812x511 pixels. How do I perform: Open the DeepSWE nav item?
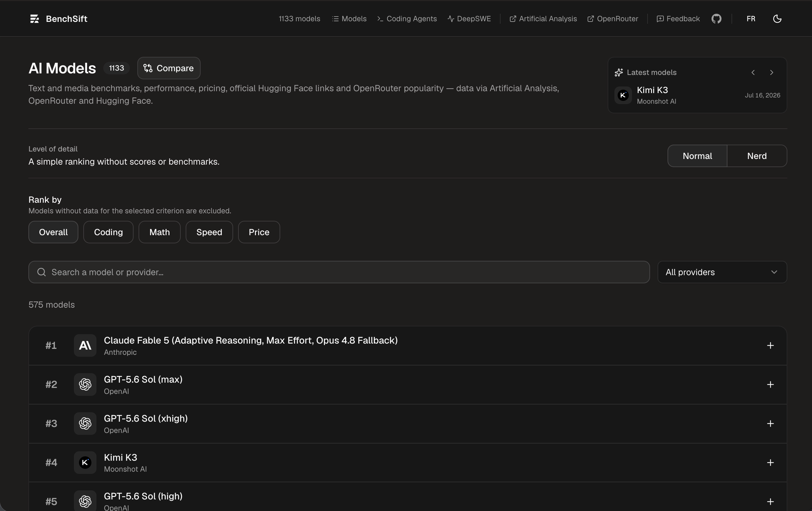click(x=469, y=19)
